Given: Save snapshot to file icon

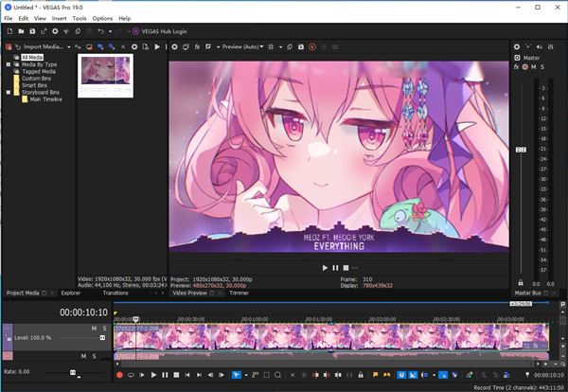Looking at the screenshot, I should pos(301,46).
